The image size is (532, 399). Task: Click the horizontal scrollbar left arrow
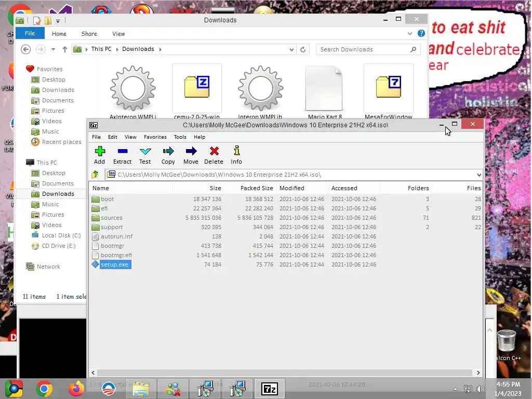click(94, 373)
